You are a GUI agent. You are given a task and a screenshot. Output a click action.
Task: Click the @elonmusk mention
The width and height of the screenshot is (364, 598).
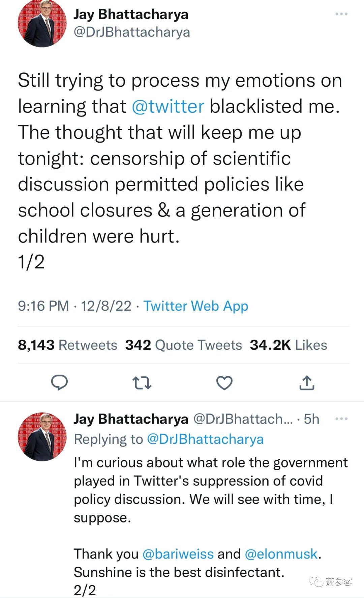pos(281,554)
